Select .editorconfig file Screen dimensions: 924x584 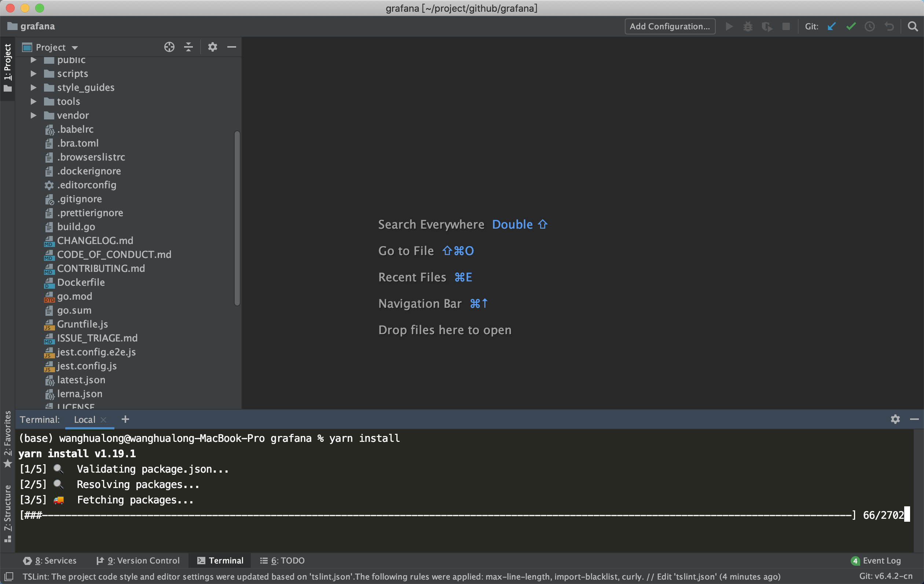pyautogui.click(x=87, y=185)
